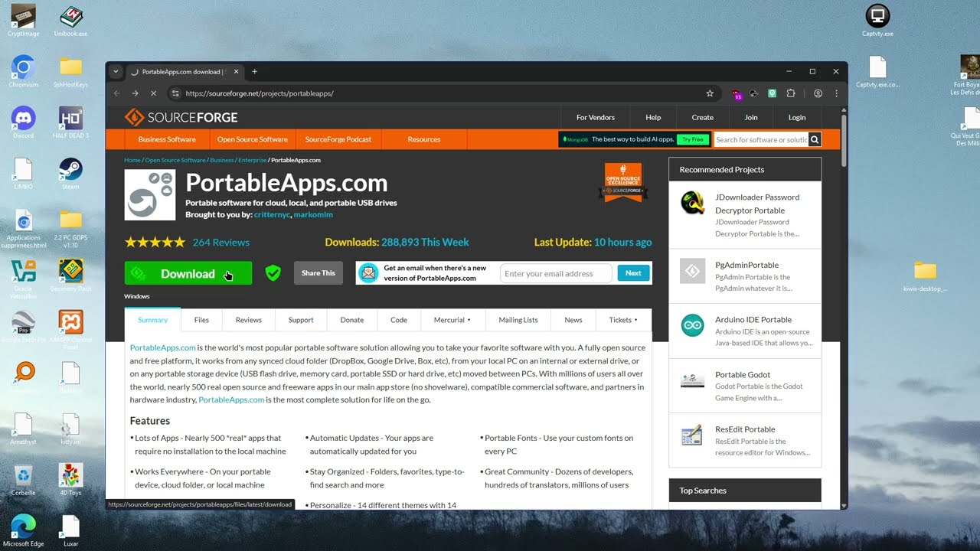980x551 pixels.
Task: Expand the Mercurial tab dropdown
Action: [452, 320]
